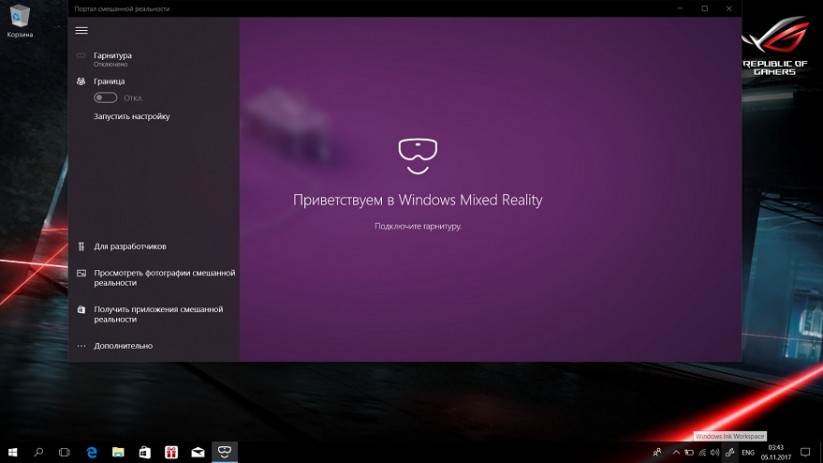Open Mail app from taskbar
823x463 pixels.
click(x=198, y=452)
